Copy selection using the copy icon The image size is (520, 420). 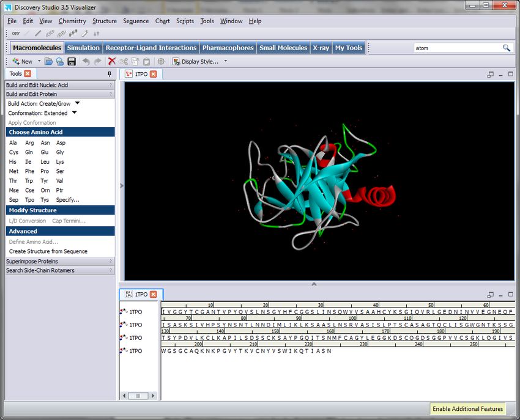tap(135, 62)
